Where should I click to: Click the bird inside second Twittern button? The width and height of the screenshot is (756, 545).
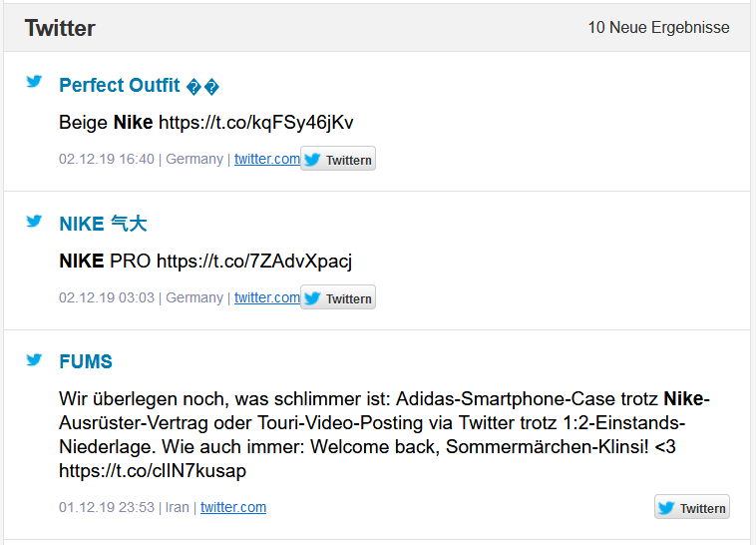(x=312, y=297)
